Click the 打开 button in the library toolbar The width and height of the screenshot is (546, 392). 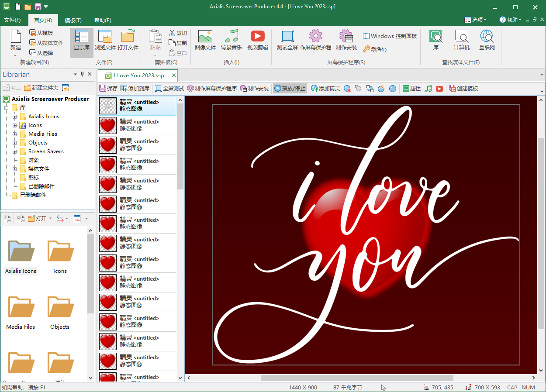pos(37,218)
